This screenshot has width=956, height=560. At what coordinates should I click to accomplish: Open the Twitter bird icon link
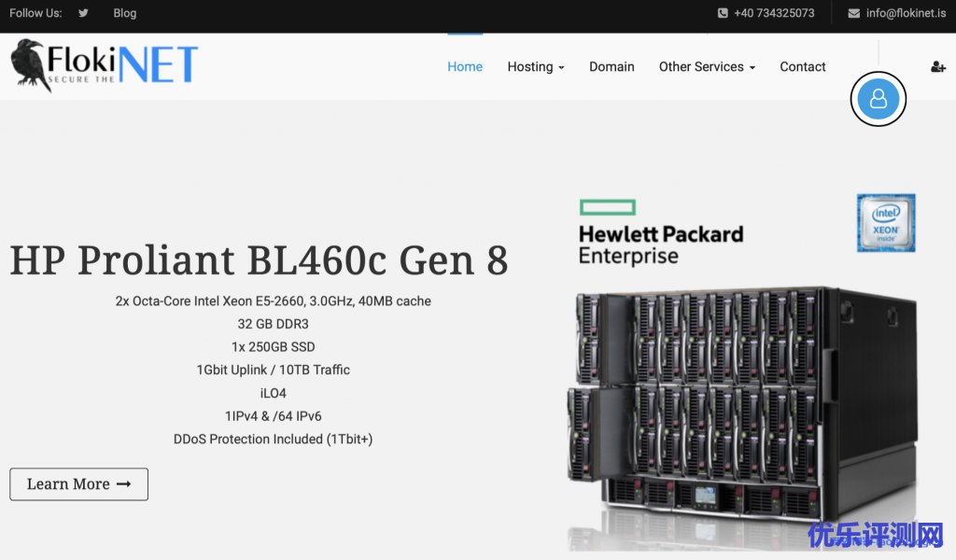pos(83,13)
